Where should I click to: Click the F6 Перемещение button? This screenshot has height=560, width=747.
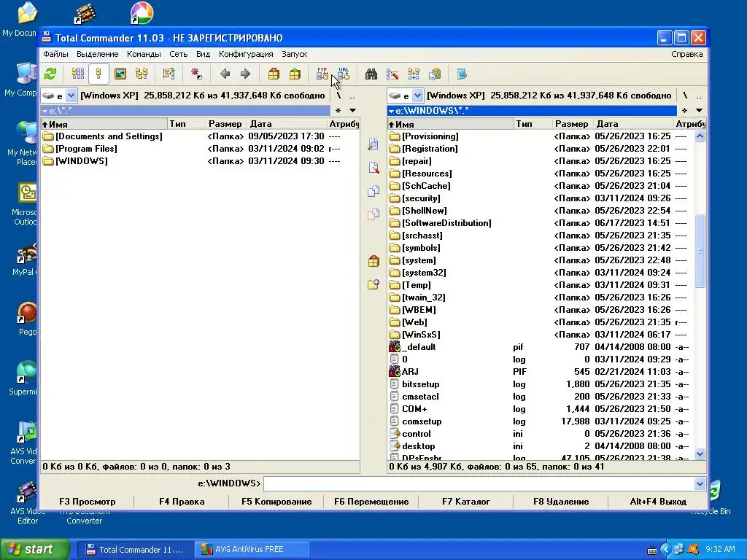tap(371, 502)
